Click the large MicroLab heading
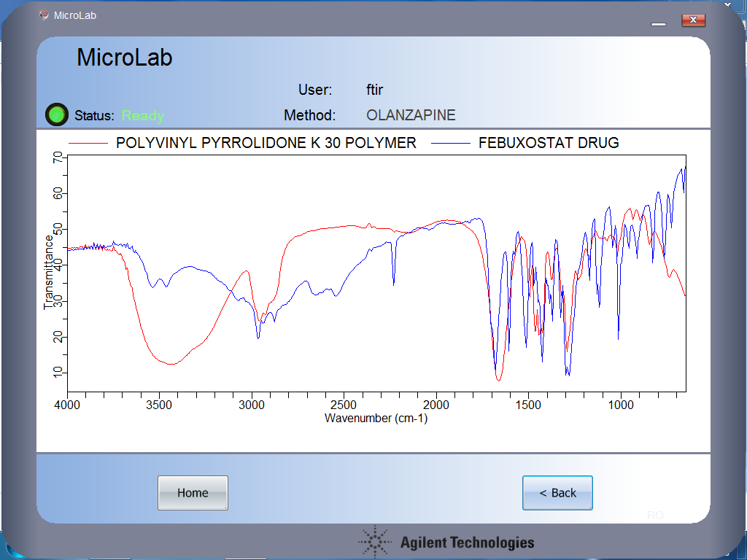 click(x=125, y=58)
